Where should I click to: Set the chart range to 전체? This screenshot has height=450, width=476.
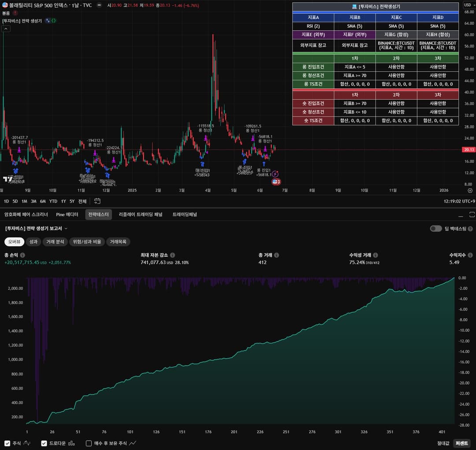(82, 202)
